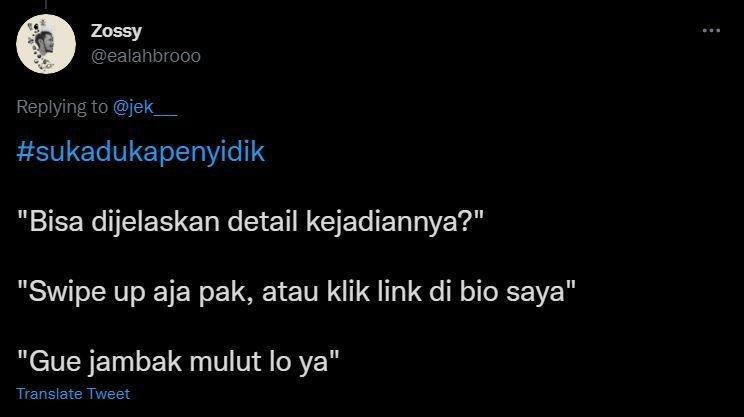The image size is (744, 417).
Task: Click the word 'atau' in second quote
Action: tap(290, 292)
